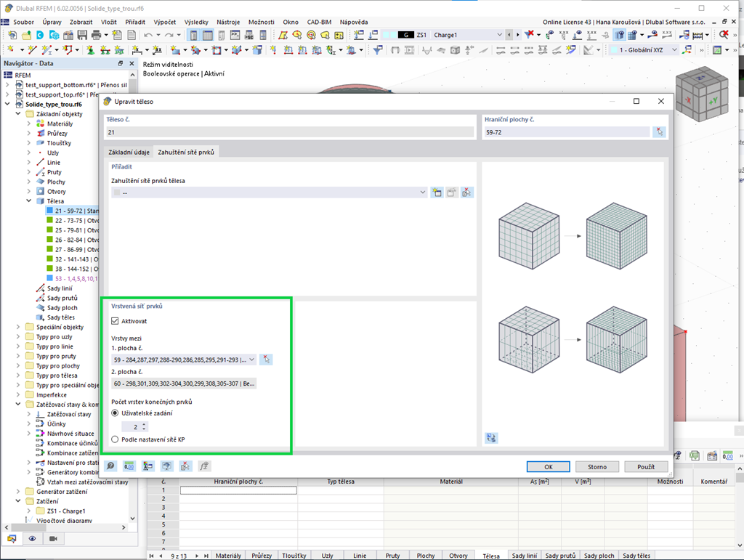Screen dimensions: 744x560
Task: Select ZS1 - Charge1 in Navigator tree
Action: click(x=66, y=511)
